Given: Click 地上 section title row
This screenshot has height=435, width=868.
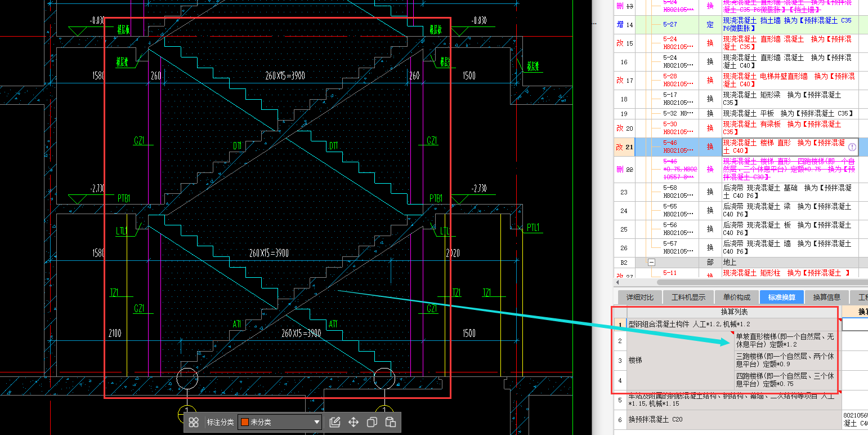Looking at the screenshot, I should tap(790, 263).
